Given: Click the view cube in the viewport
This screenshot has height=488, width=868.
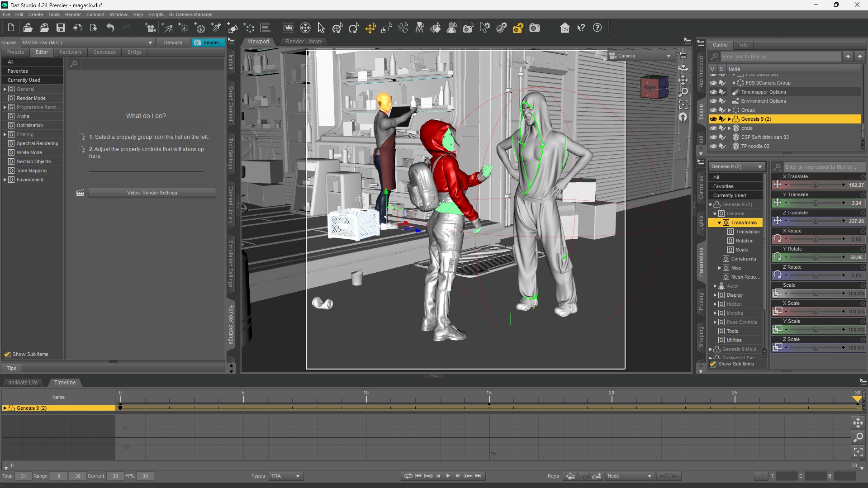Looking at the screenshot, I should (654, 87).
